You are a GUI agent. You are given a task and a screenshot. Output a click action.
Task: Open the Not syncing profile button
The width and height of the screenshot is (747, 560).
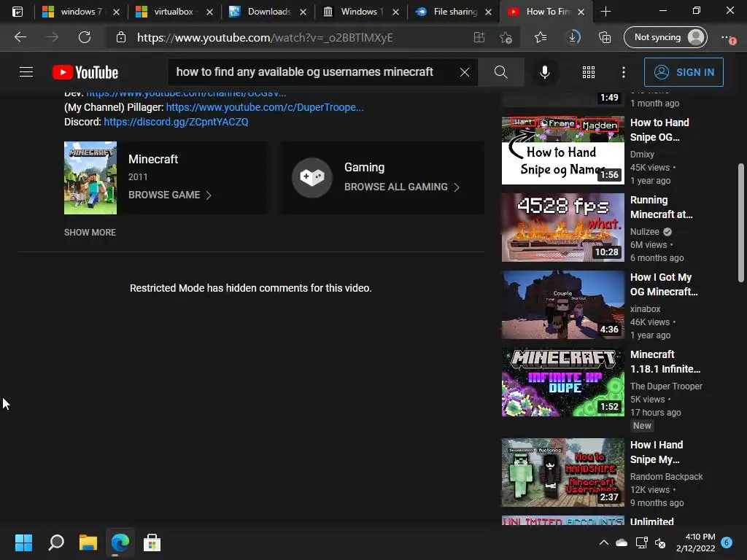665,37
